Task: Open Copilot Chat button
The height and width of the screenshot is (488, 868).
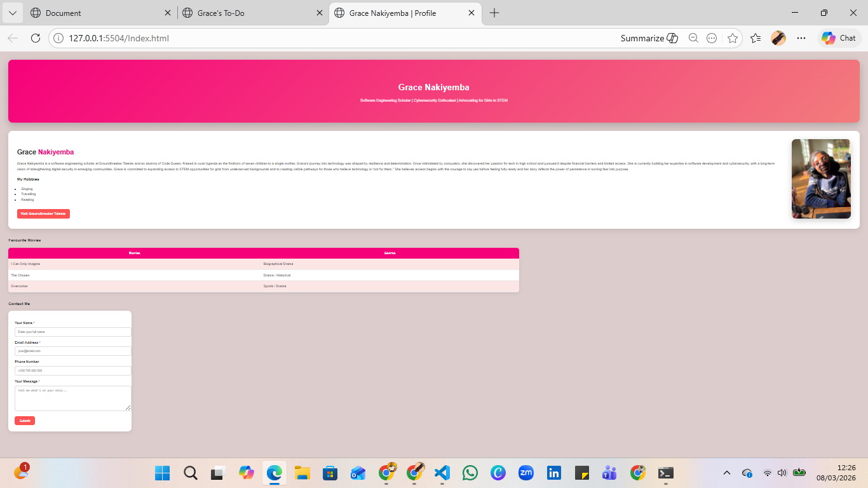Action: (x=838, y=38)
